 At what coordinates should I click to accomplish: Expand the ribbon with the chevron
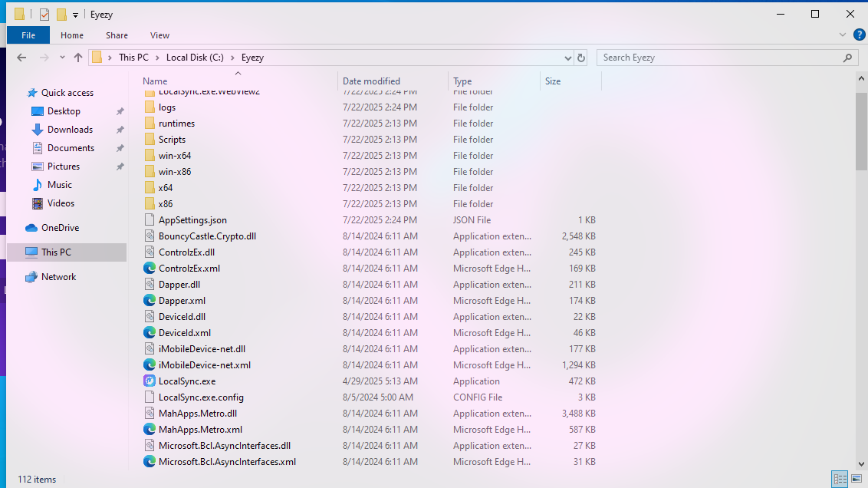click(x=843, y=35)
